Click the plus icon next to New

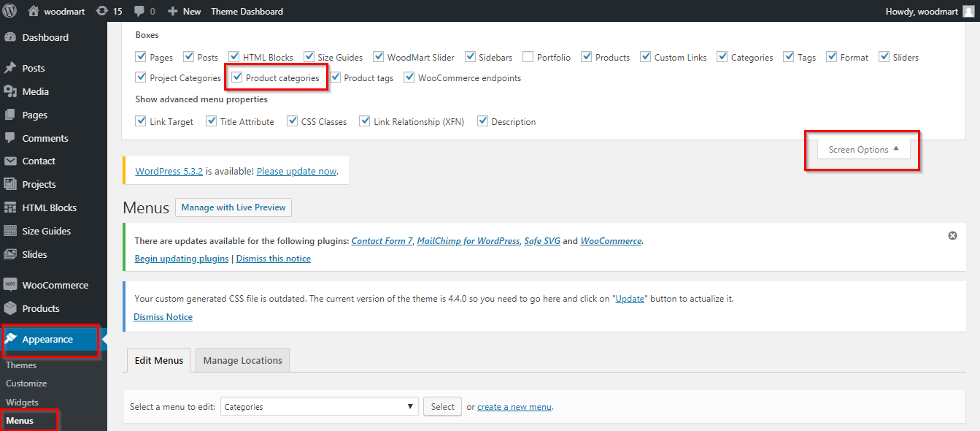click(172, 11)
